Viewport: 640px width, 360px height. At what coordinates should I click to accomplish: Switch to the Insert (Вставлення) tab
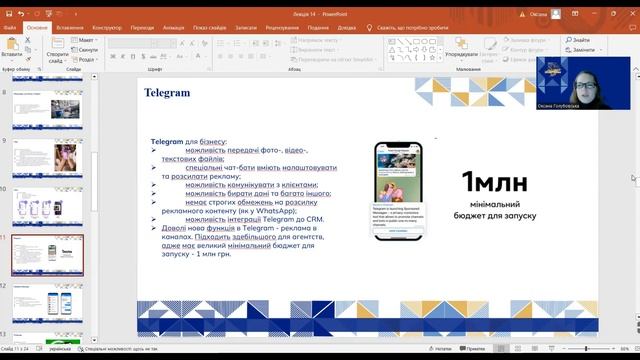(x=70, y=28)
